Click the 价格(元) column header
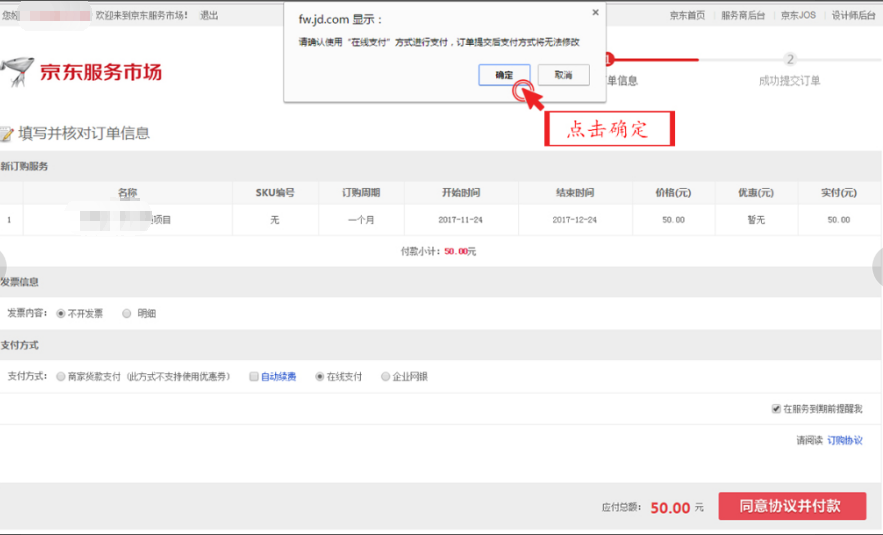 [x=673, y=193]
